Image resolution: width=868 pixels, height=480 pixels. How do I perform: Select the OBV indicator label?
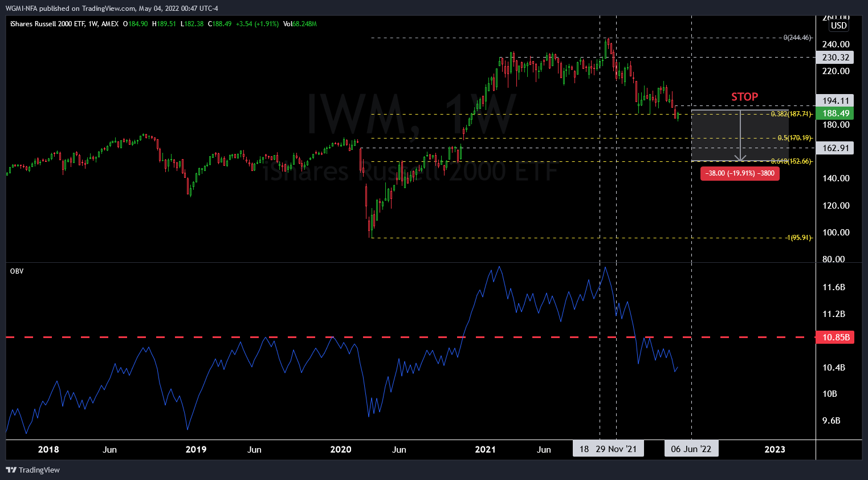tap(17, 271)
